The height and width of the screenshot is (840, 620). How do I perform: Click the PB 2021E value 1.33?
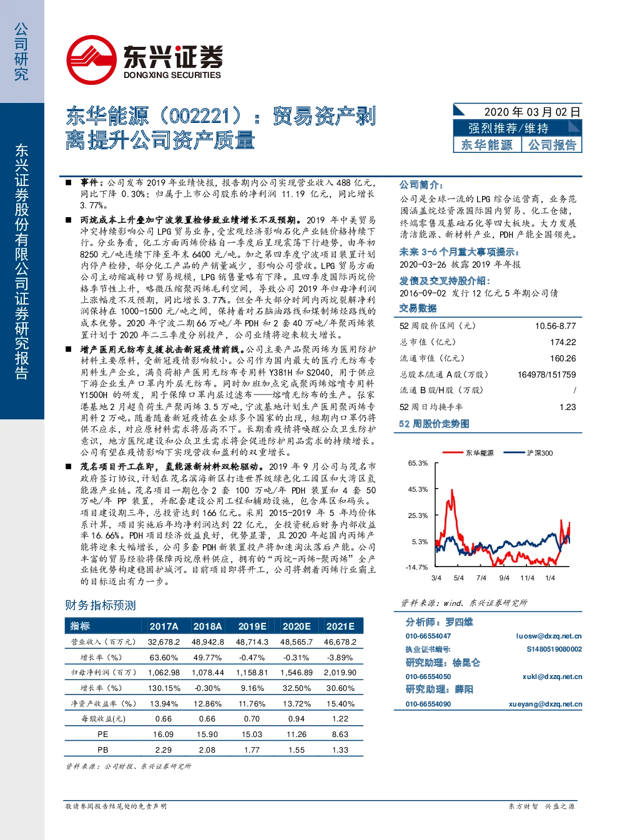[340, 750]
